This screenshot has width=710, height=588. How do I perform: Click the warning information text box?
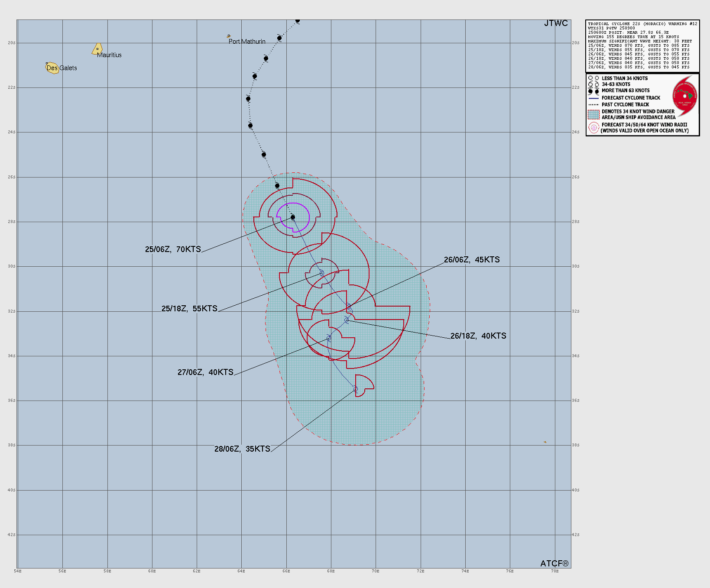coord(642,45)
